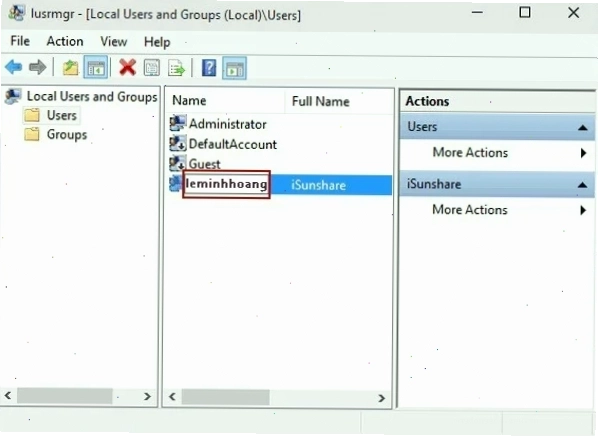Select the Groups tree node
The width and height of the screenshot is (598, 437).
pos(67,135)
